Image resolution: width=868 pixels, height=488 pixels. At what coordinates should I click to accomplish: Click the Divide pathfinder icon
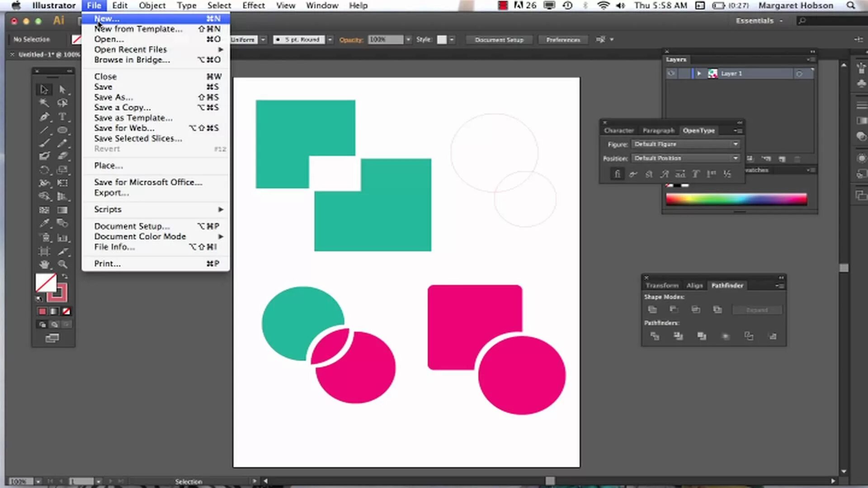point(654,336)
